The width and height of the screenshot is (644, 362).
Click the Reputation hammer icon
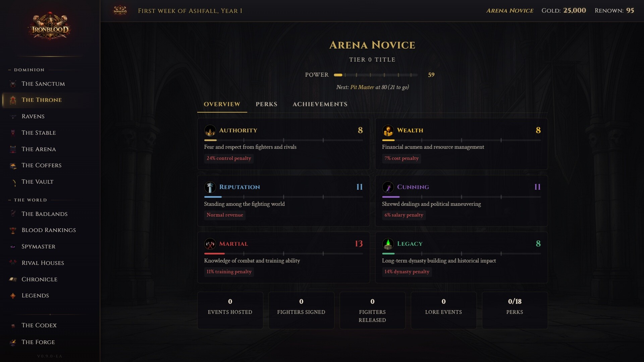(210, 187)
